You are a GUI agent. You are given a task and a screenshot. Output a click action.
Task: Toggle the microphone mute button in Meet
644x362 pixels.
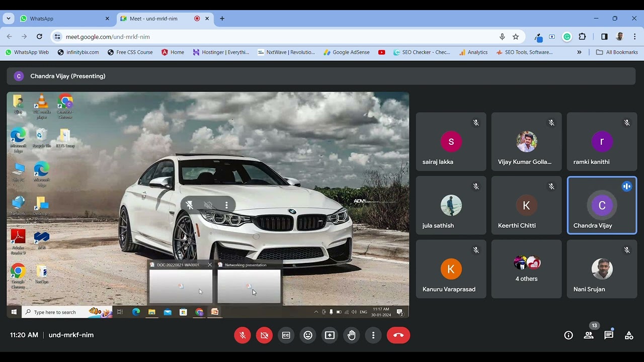click(x=243, y=335)
